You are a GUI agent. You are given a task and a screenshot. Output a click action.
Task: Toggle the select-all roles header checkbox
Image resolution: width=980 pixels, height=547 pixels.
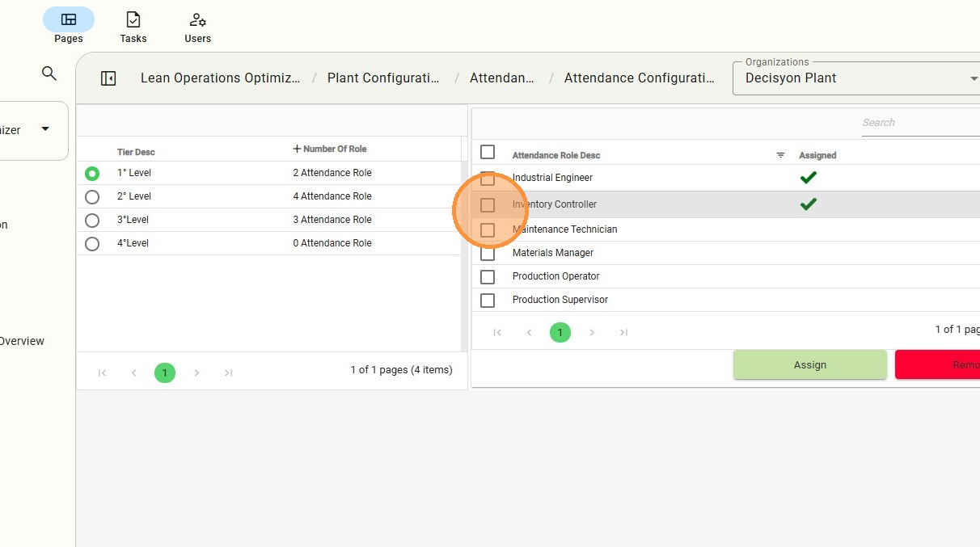(488, 152)
